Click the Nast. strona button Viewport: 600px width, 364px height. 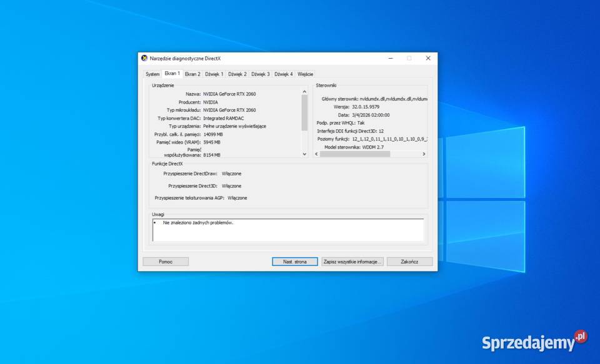click(294, 261)
